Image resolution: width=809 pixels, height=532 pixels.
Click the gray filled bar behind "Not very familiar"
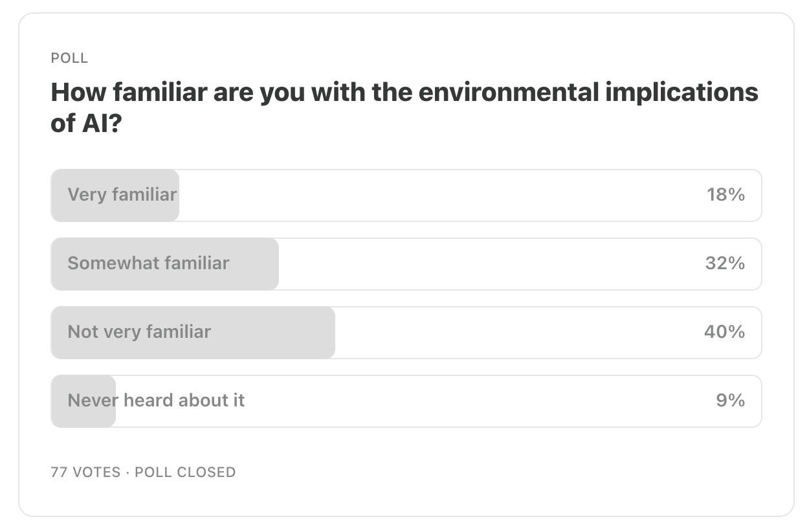pyautogui.click(x=193, y=333)
